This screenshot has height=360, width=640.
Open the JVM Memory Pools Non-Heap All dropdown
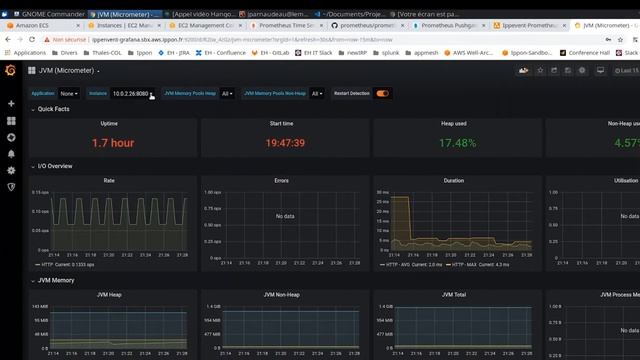point(317,93)
